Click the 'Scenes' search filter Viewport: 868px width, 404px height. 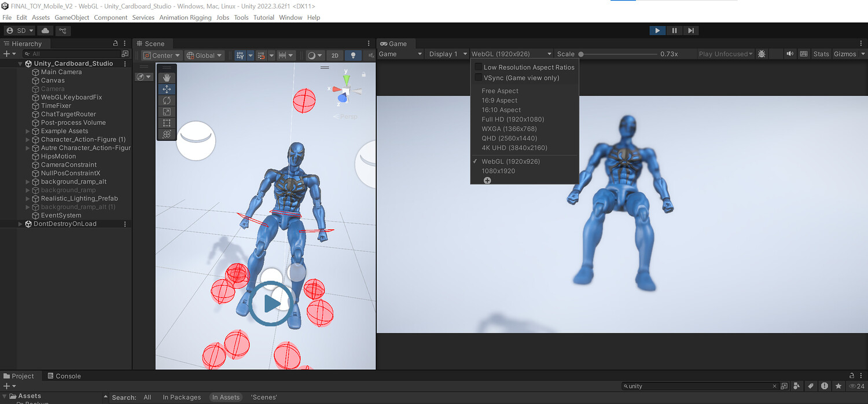click(264, 397)
